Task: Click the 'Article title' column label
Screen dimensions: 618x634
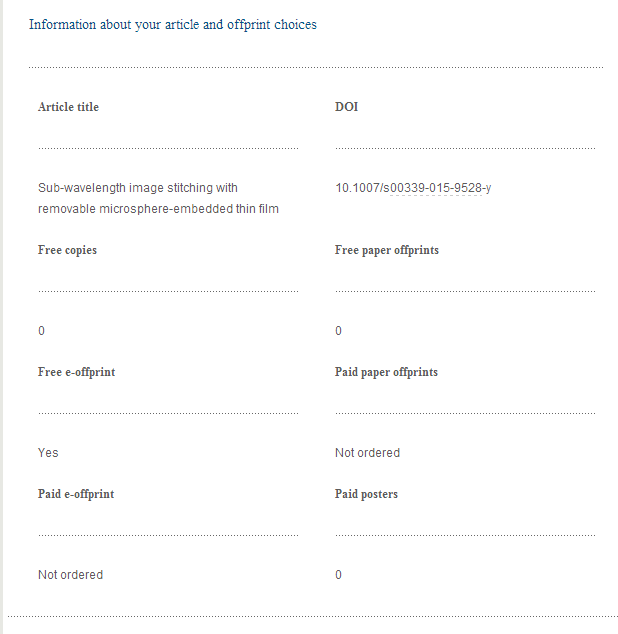Action: (x=68, y=107)
